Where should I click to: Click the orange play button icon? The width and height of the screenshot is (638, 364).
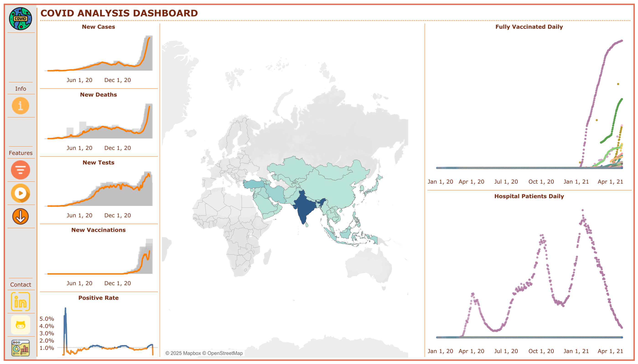21,193
